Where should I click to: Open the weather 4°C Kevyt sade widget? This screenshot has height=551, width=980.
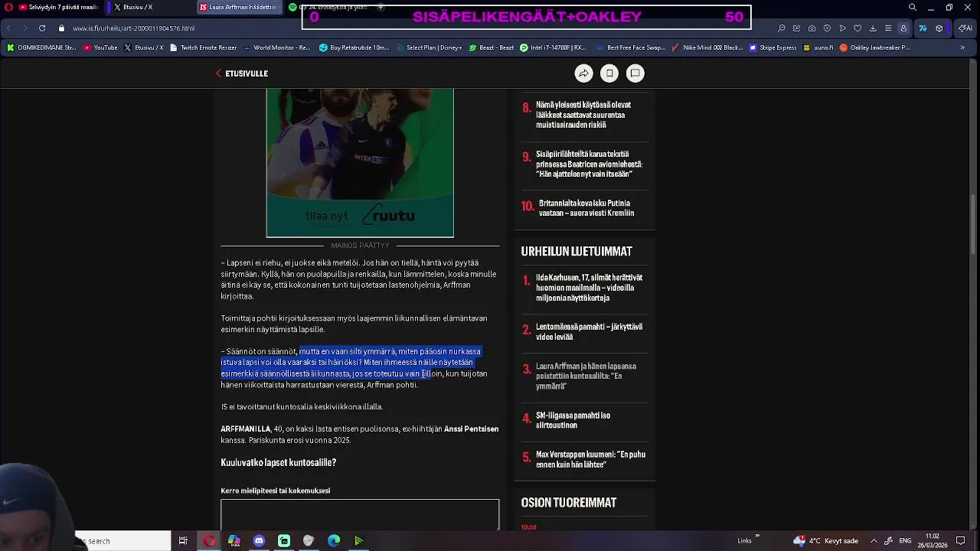point(825,541)
